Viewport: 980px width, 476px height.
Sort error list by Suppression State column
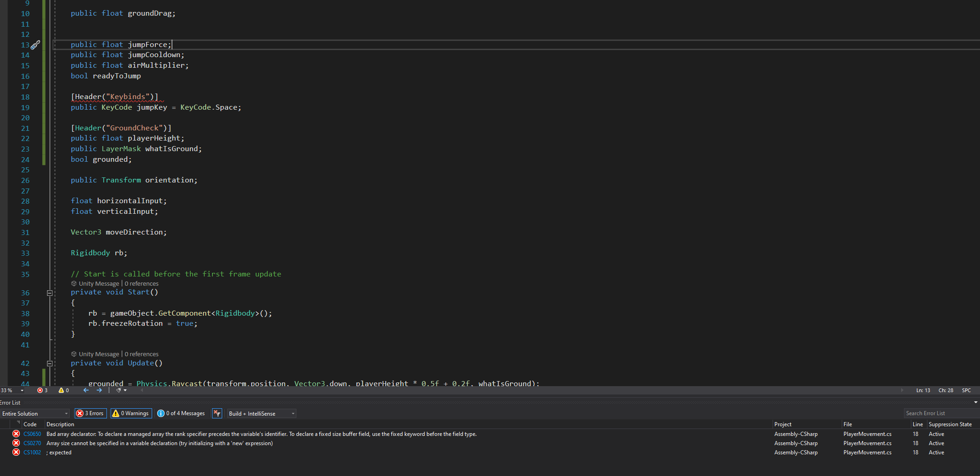coord(950,424)
